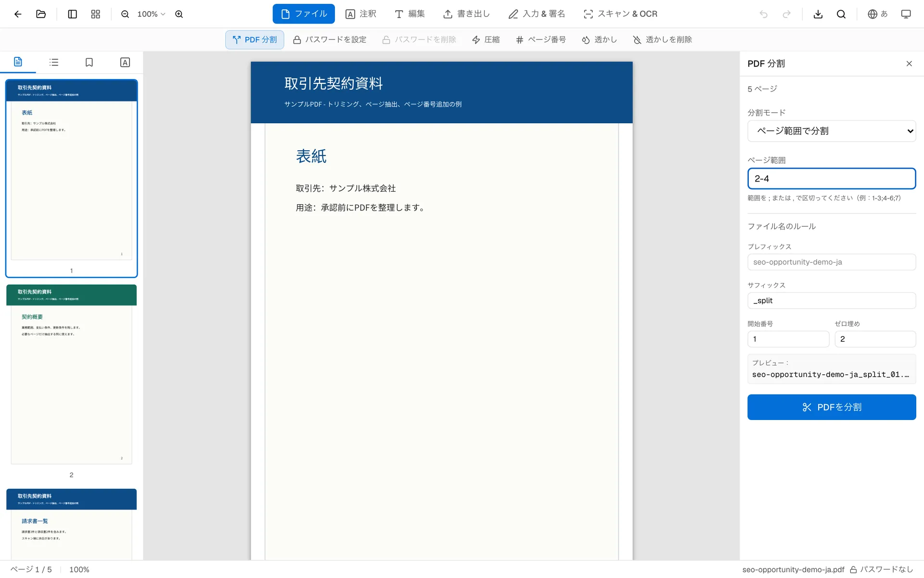
Task: Click the 表紙 heading in document
Action: coord(311,156)
